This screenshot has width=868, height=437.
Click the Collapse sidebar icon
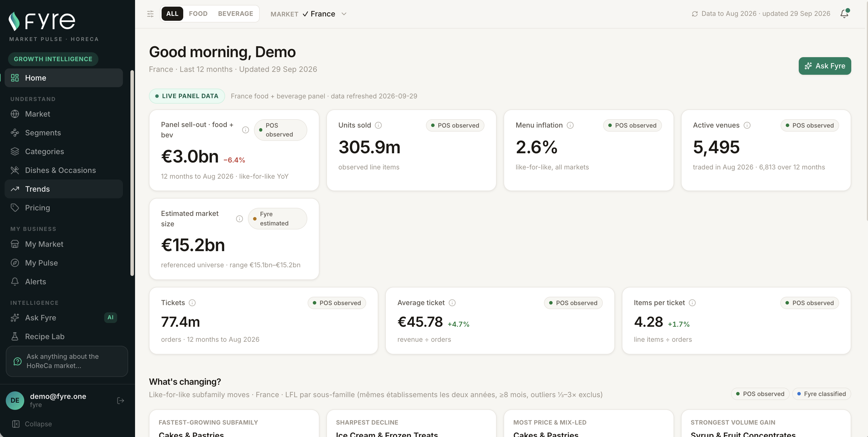coord(16,424)
